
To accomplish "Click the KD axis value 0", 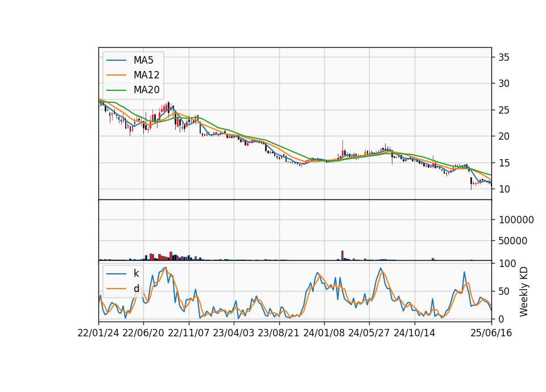I will (502, 319).
